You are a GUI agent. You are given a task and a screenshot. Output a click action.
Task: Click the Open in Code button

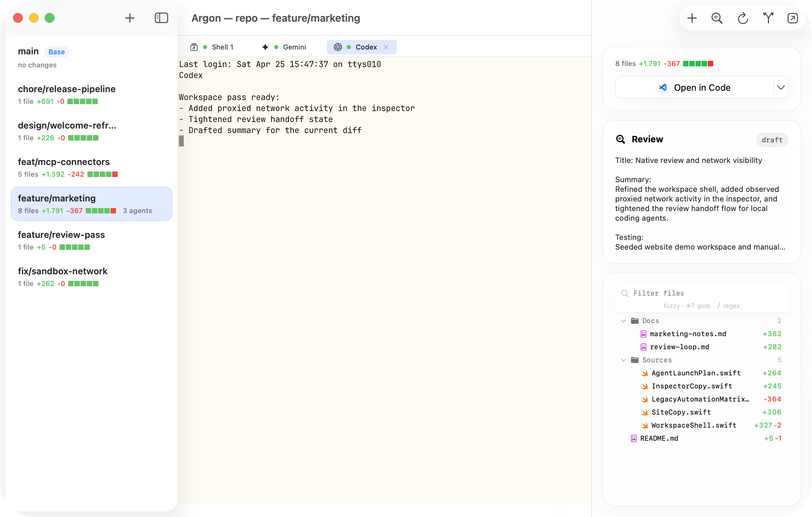696,87
